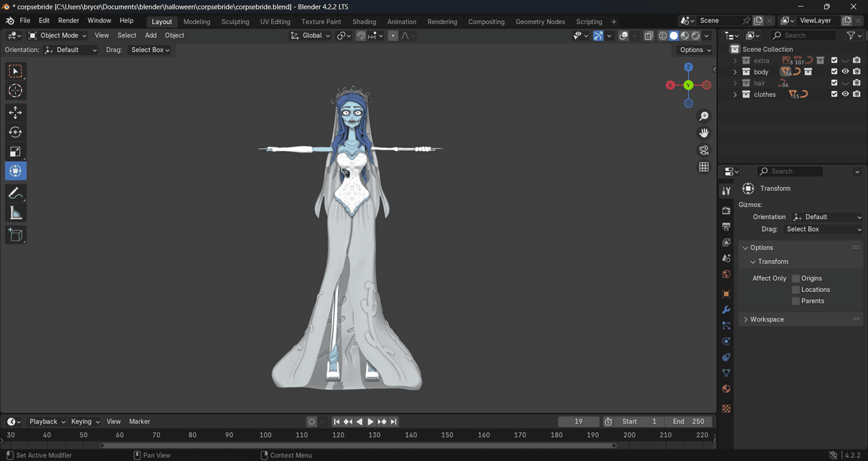The height and width of the screenshot is (461, 868).
Task: Open the Object Mode dropdown
Action: (58, 35)
